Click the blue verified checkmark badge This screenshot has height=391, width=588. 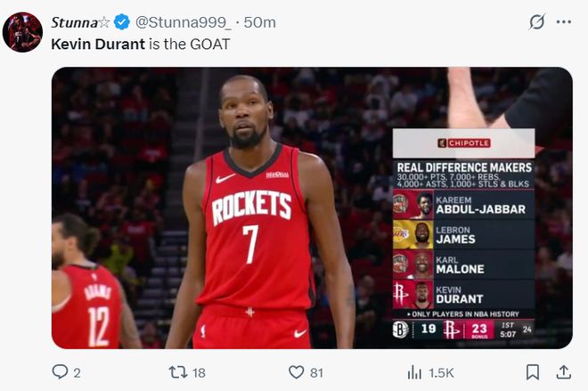coord(122,22)
